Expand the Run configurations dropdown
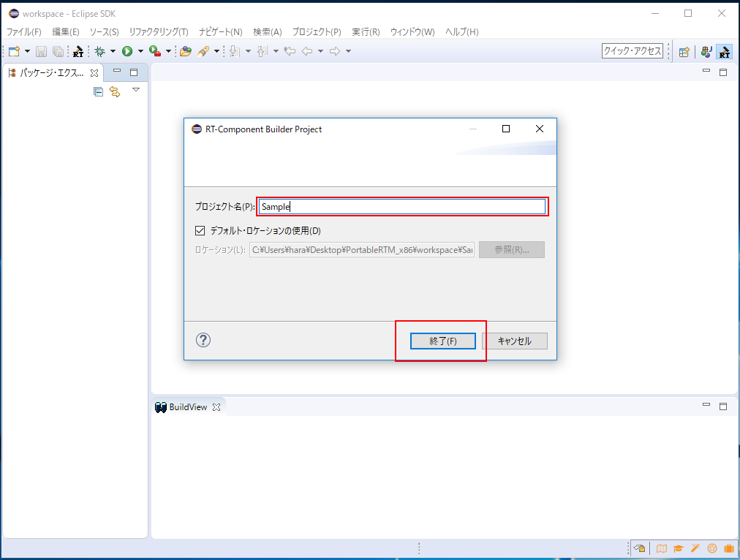The height and width of the screenshot is (560, 740). [140, 51]
